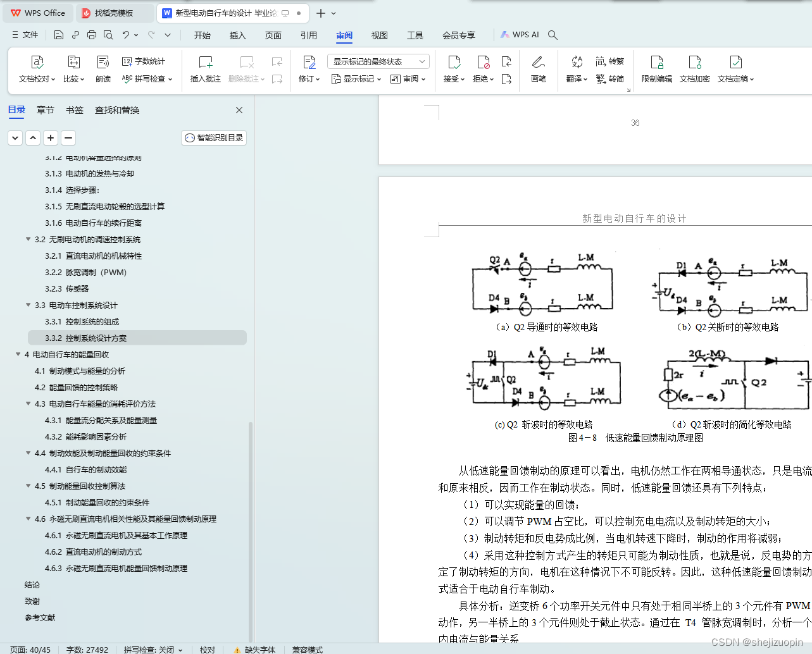The height and width of the screenshot is (654, 812).
Task: Jump to 致谢 in outline
Action: (x=32, y=601)
